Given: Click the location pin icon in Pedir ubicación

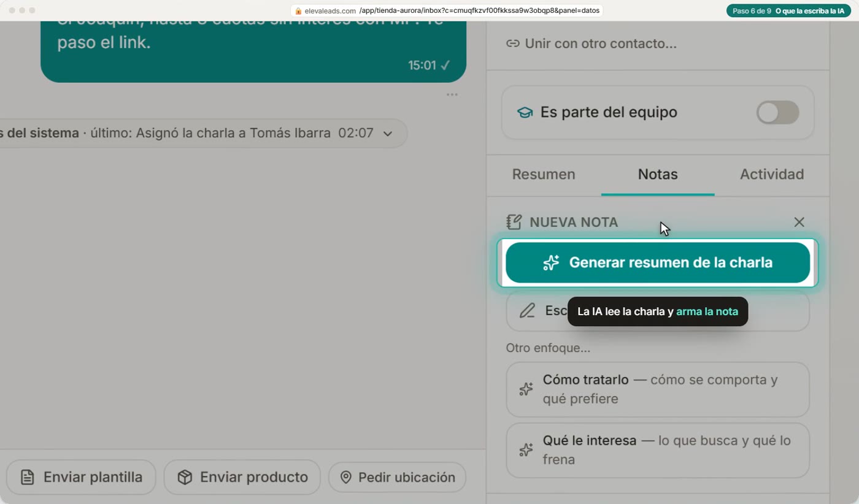Looking at the screenshot, I should tap(346, 477).
